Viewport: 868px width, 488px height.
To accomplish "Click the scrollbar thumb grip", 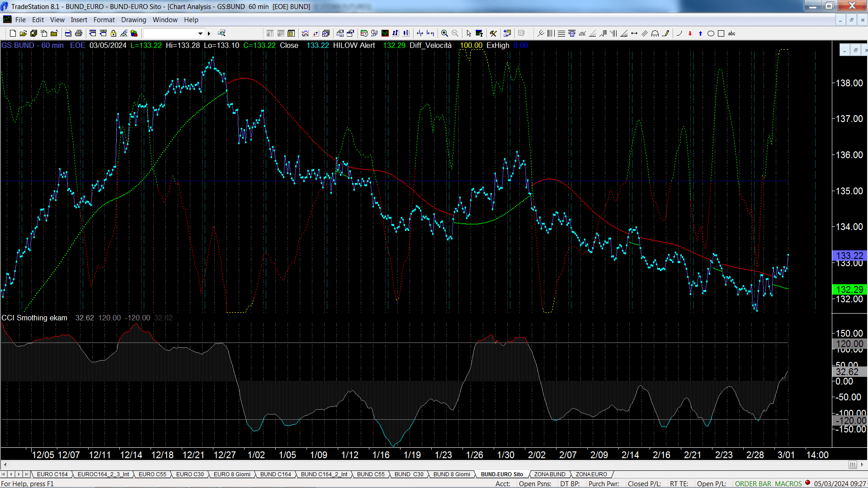I will click(853, 465).
